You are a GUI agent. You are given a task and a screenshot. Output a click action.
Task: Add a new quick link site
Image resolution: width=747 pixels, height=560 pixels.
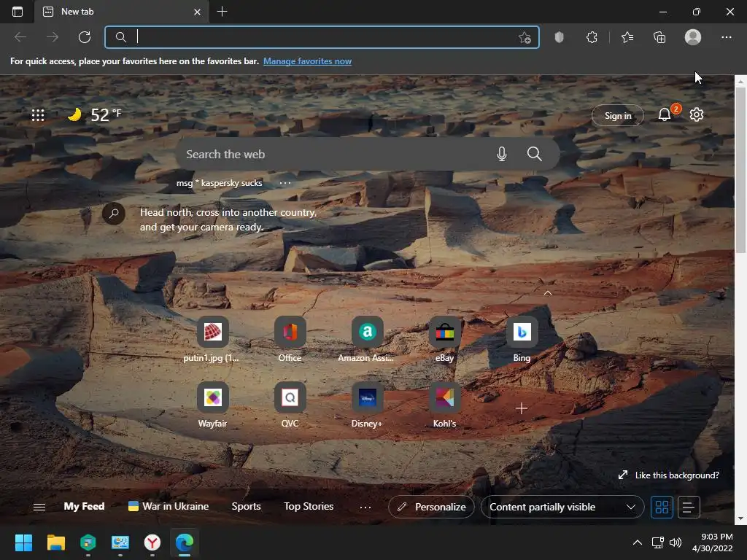(x=522, y=408)
